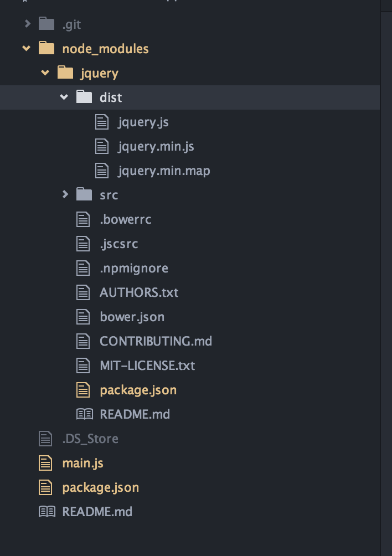
Task: Collapse the dist folder chevron
Action: click(x=64, y=97)
